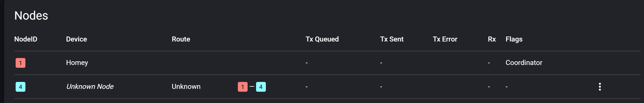Click the Tx Error column header
Image resolution: width=644 pixels, height=103 pixels.
tap(445, 39)
